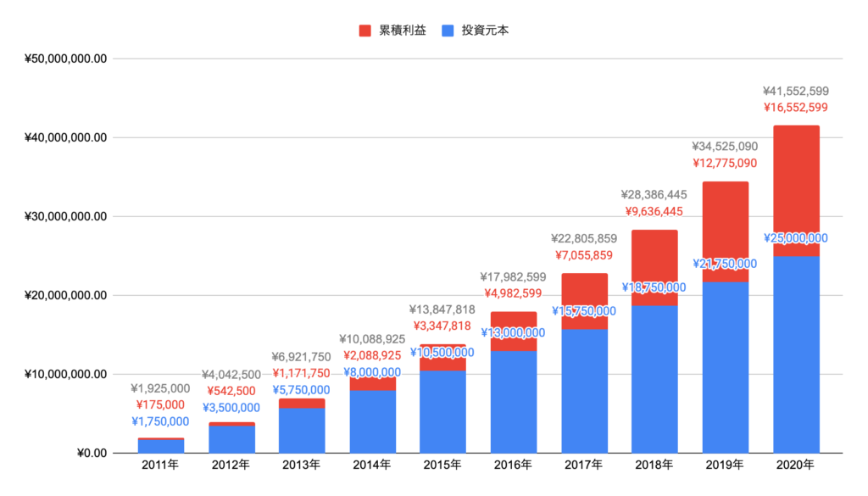868x496 pixels.
Task: Click the 2017年 red bar segment
Action: click(584, 301)
